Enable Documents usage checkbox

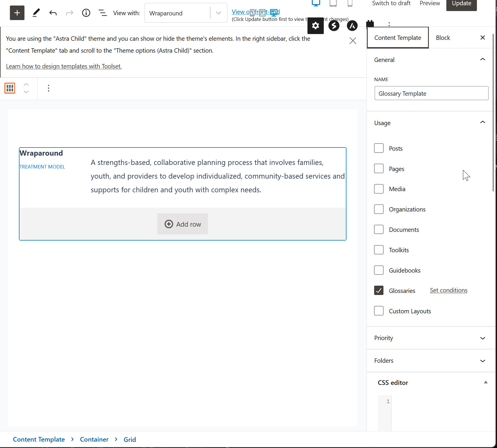coord(379,230)
